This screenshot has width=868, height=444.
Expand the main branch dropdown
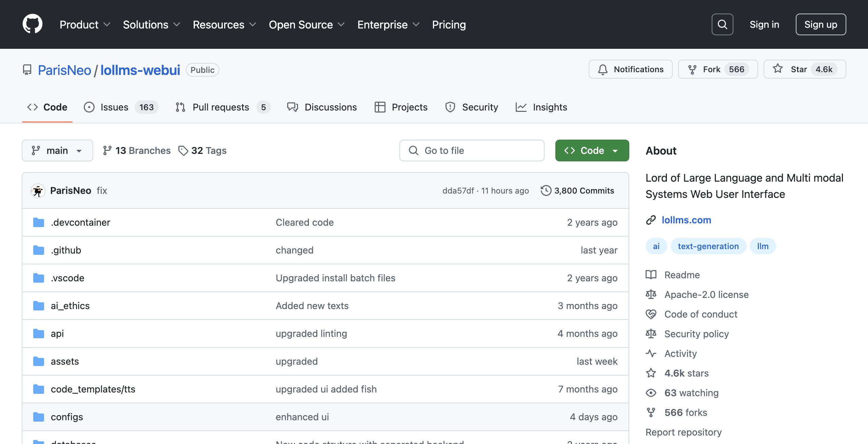pyautogui.click(x=57, y=150)
